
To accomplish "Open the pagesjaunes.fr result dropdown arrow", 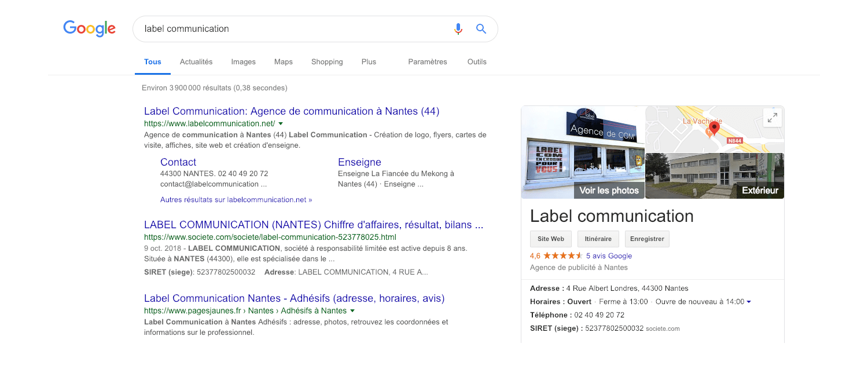I will [x=352, y=311].
